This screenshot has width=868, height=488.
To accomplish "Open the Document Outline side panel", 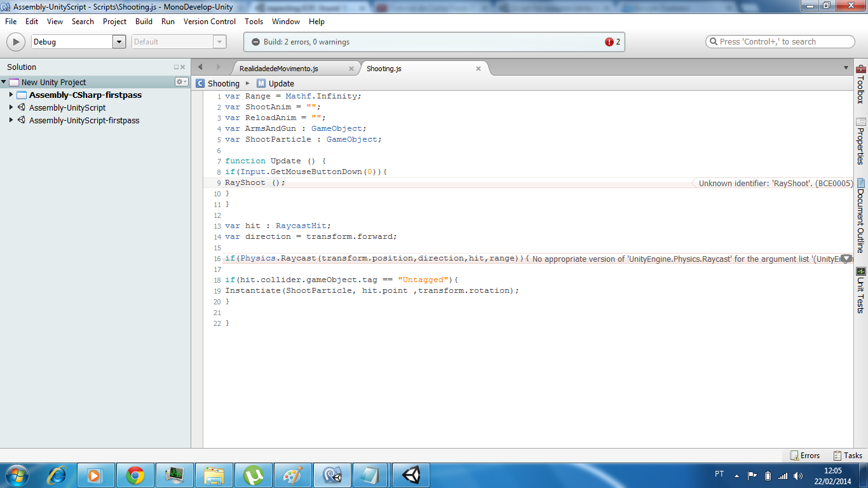I will pyautogui.click(x=861, y=216).
